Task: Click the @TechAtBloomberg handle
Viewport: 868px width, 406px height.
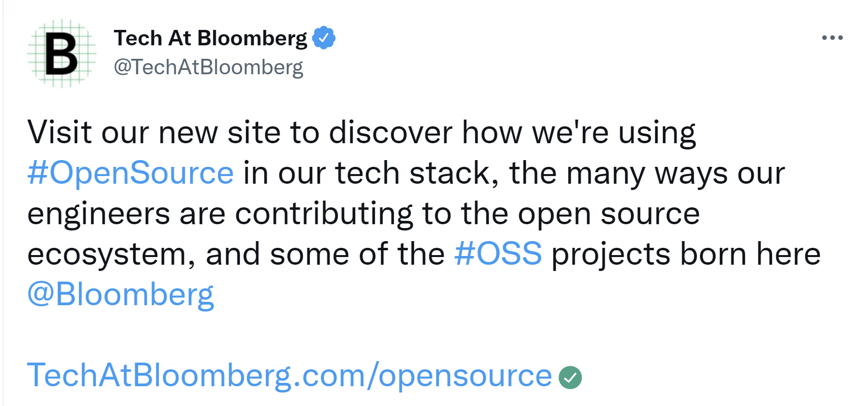Action: point(208,67)
